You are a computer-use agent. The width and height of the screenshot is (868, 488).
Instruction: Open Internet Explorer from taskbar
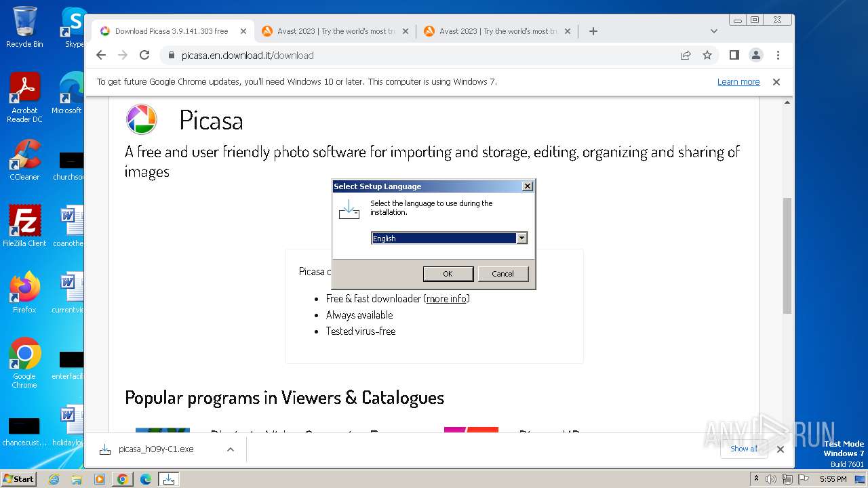(x=54, y=479)
